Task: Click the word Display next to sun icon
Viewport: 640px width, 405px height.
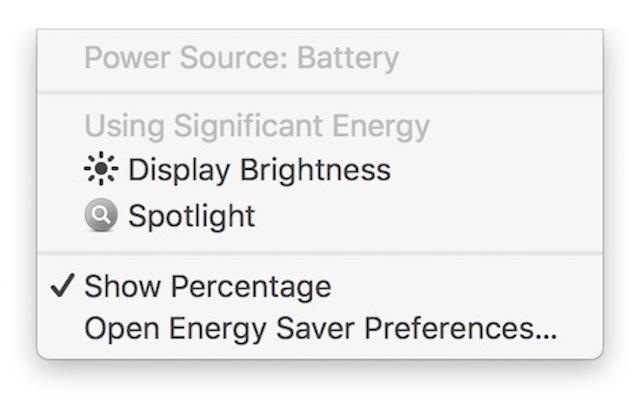Action: click(x=180, y=171)
